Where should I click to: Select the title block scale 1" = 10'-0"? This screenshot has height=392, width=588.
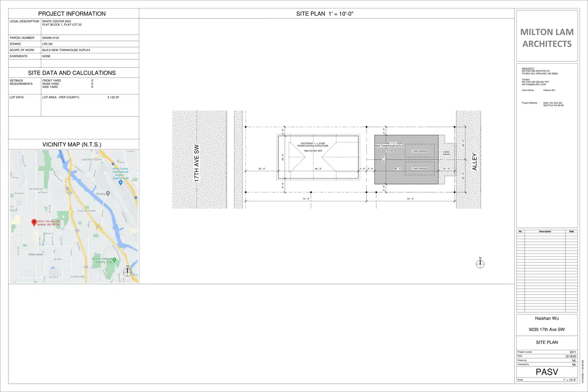(570, 380)
